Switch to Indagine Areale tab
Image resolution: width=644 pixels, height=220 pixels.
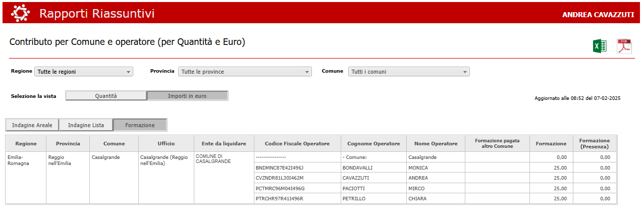(32, 125)
